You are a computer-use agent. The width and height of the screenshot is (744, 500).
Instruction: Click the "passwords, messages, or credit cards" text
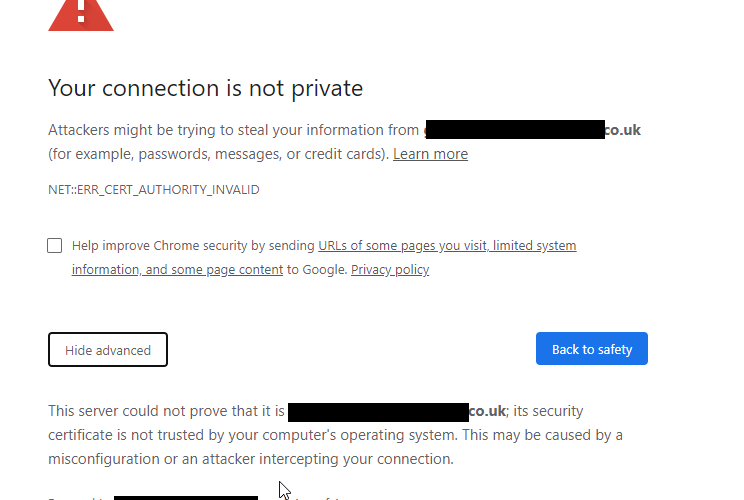point(263,154)
